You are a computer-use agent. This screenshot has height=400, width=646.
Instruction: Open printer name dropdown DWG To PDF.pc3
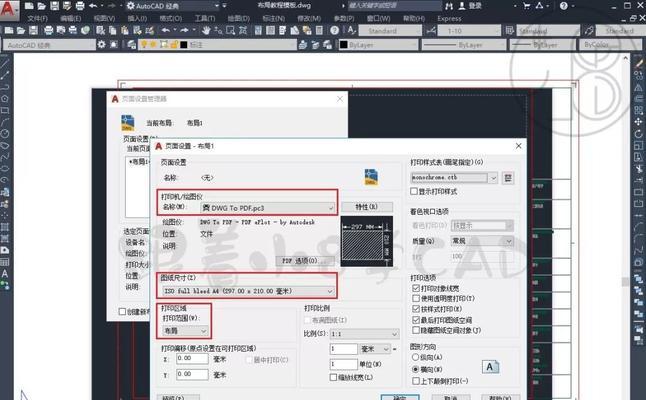[x=267, y=208]
